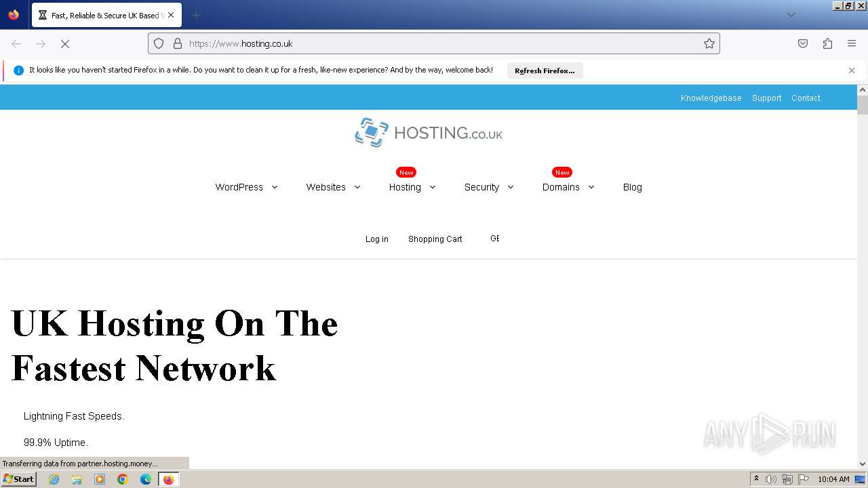Open the Contact link

point(806,98)
